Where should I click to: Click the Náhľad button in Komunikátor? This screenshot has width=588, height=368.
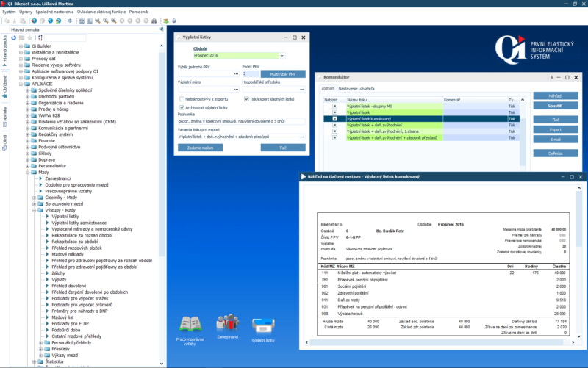point(555,96)
